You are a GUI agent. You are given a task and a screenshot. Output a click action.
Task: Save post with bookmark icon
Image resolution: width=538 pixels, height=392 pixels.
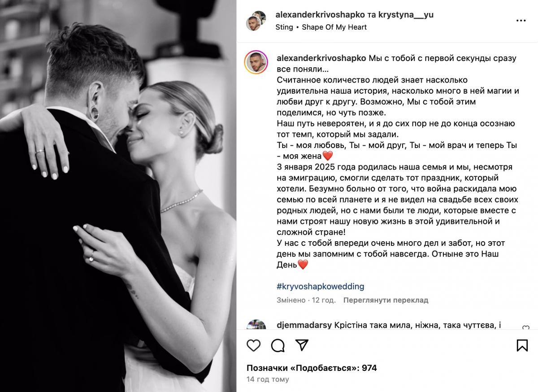click(x=522, y=345)
